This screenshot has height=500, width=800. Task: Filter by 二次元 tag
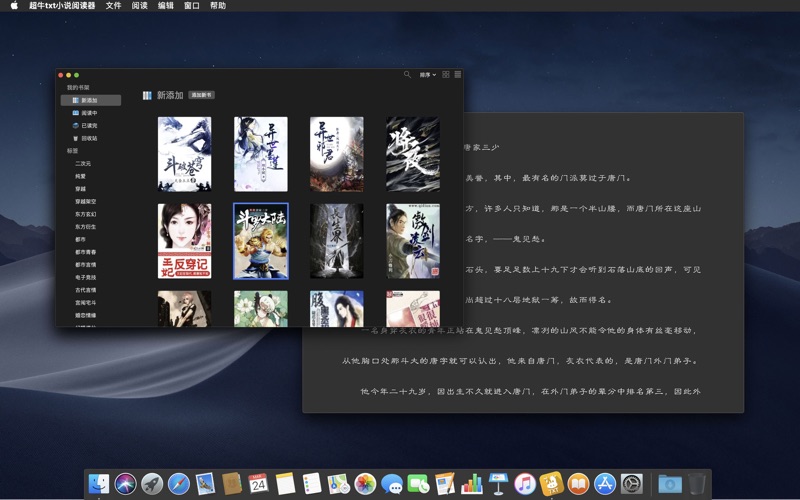pos(83,164)
